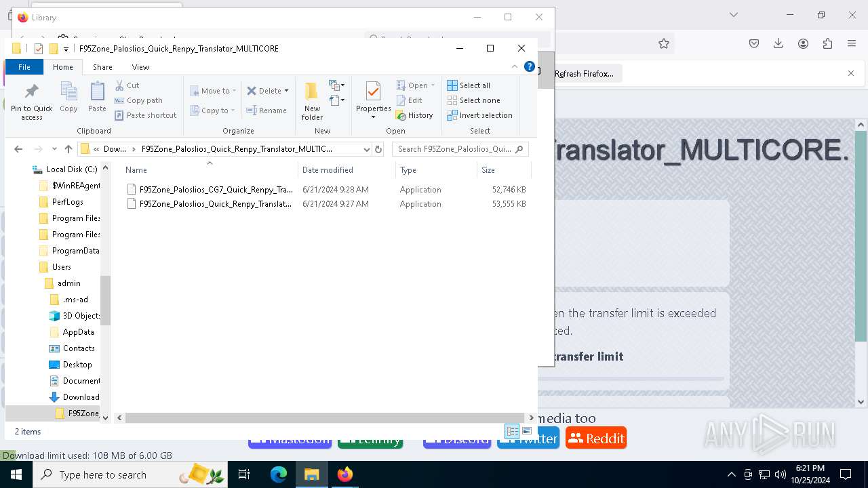
Task: Click Invert selection
Action: pyautogui.click(x=479, y=115)
